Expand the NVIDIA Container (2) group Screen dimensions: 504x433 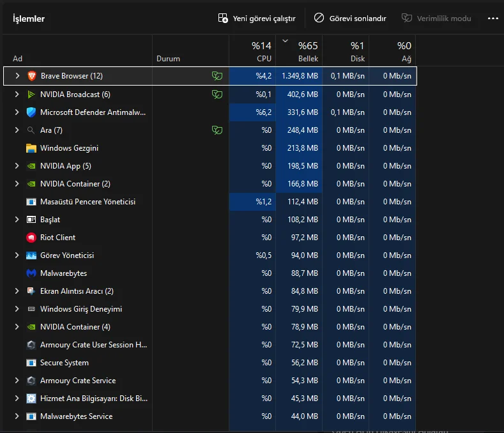click(17, 184)
